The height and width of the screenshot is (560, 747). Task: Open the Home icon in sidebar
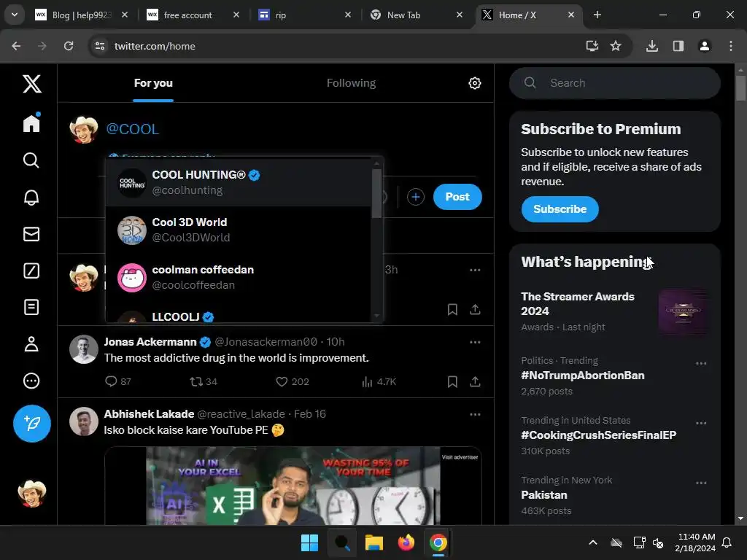coord(31,122)
